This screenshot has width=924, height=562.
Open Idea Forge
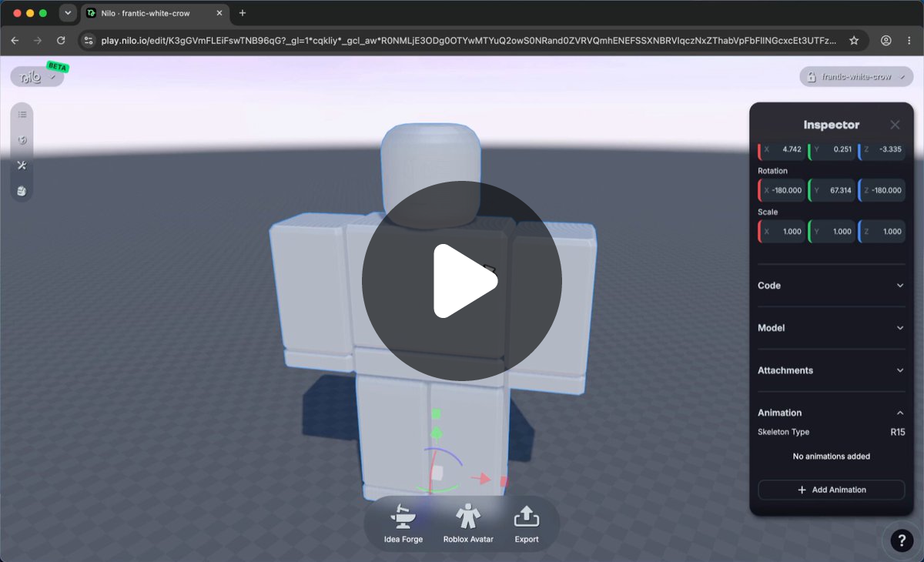403,524
